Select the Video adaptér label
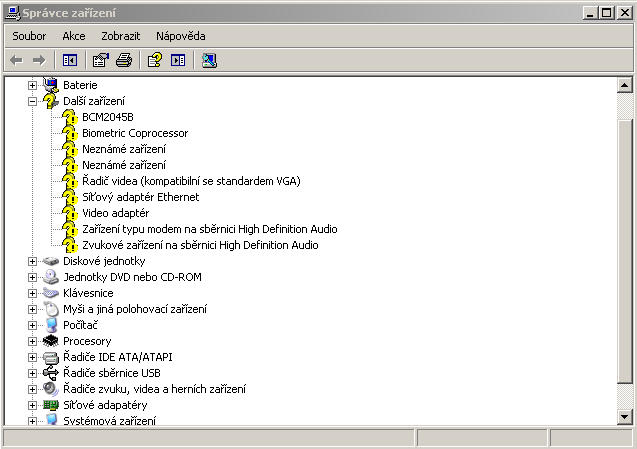 point(116,213)
